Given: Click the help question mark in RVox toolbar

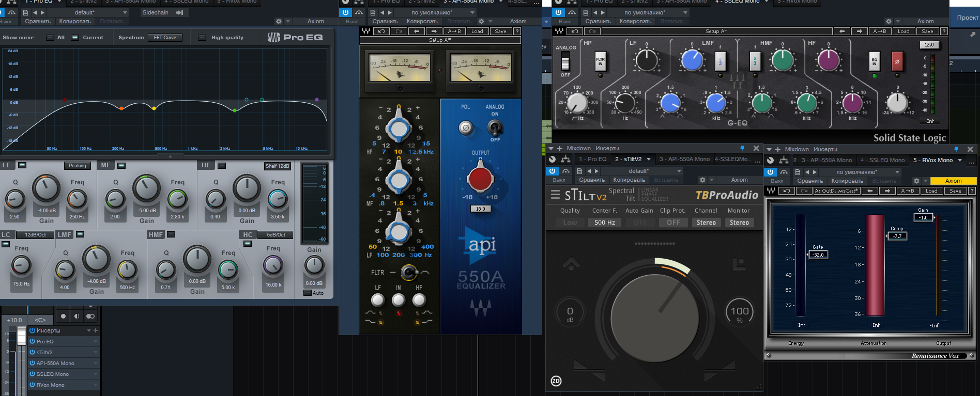Looking at the screenshot, I should [x=972, y=191].
